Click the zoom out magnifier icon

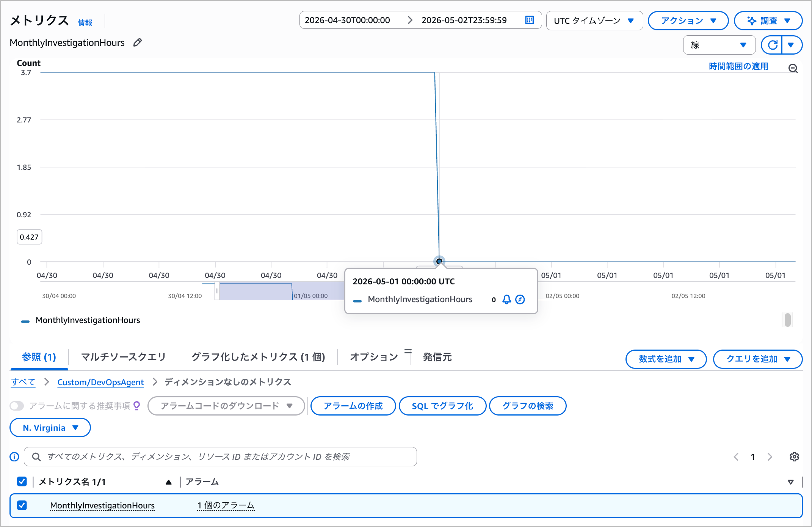pos(793,68)
